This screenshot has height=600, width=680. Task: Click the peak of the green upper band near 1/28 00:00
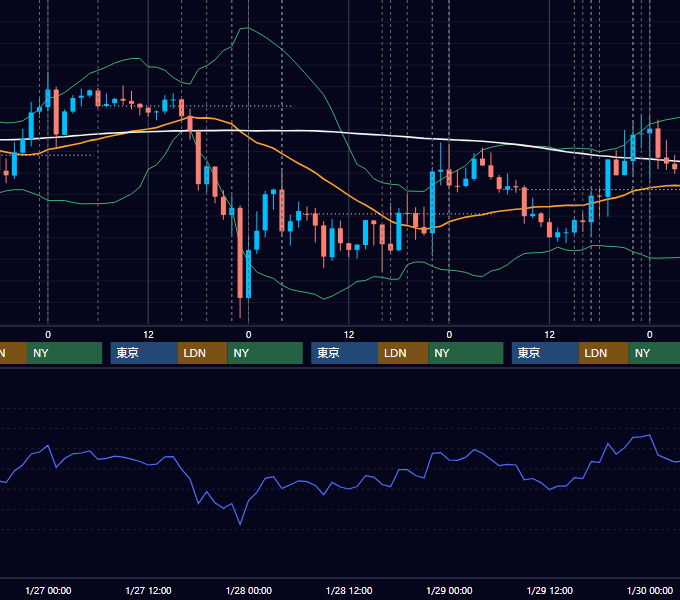(x=247, y=28)
